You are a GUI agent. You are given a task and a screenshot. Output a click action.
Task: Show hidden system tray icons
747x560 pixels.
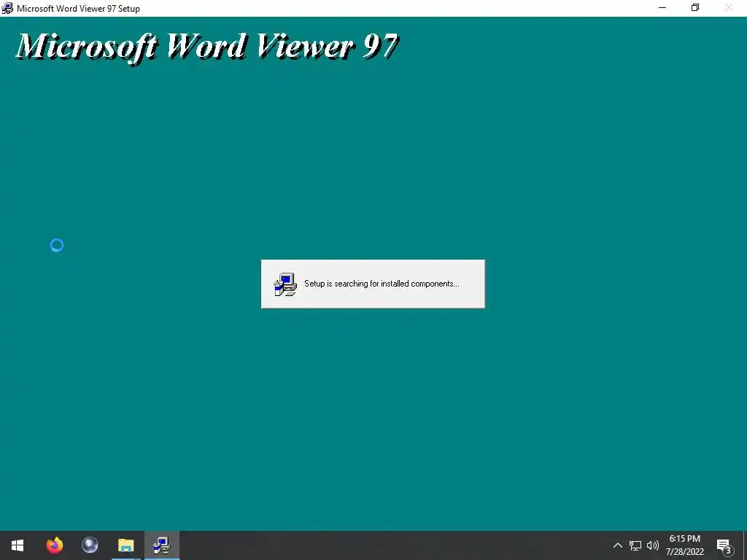click(617, 545)
